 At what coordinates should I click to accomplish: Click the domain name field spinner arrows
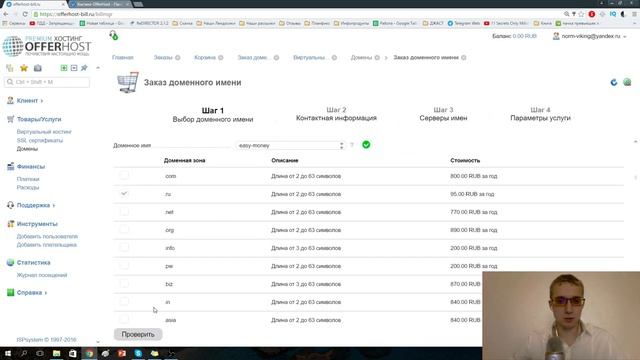click(x=342, y=145)
